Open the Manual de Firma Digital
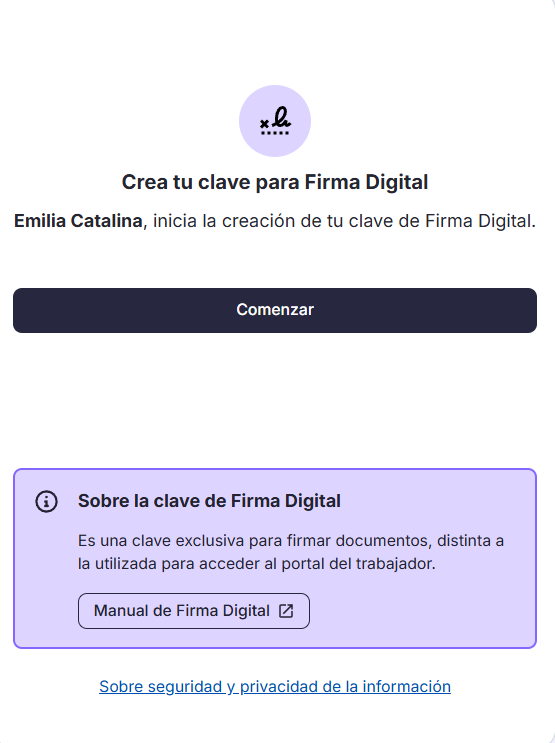 (x=194, y=611)
